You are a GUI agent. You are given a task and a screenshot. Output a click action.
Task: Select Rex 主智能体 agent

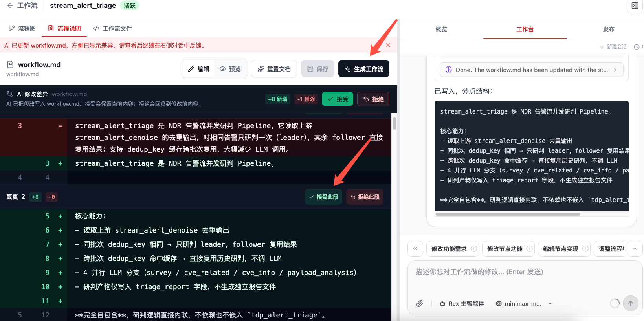click(462, 303)
